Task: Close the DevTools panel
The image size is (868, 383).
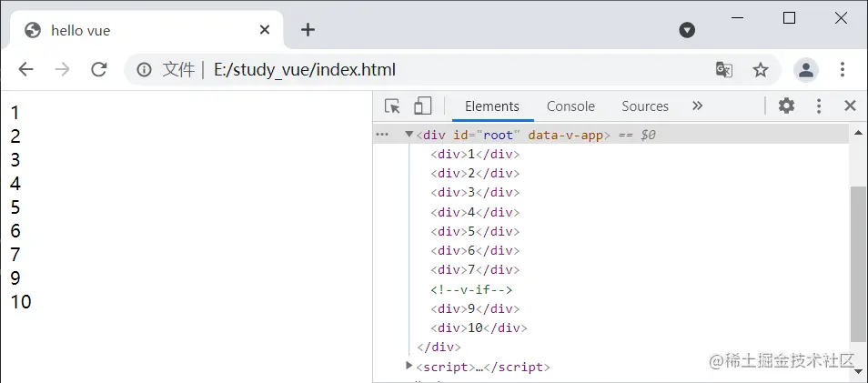Action: tap(851, 106)
